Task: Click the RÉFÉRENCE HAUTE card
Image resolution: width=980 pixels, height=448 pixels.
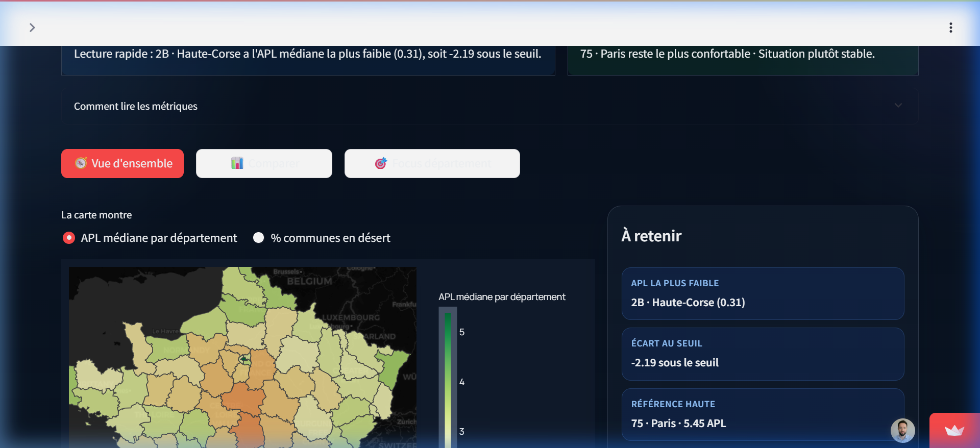Action: tap(763, 414)
